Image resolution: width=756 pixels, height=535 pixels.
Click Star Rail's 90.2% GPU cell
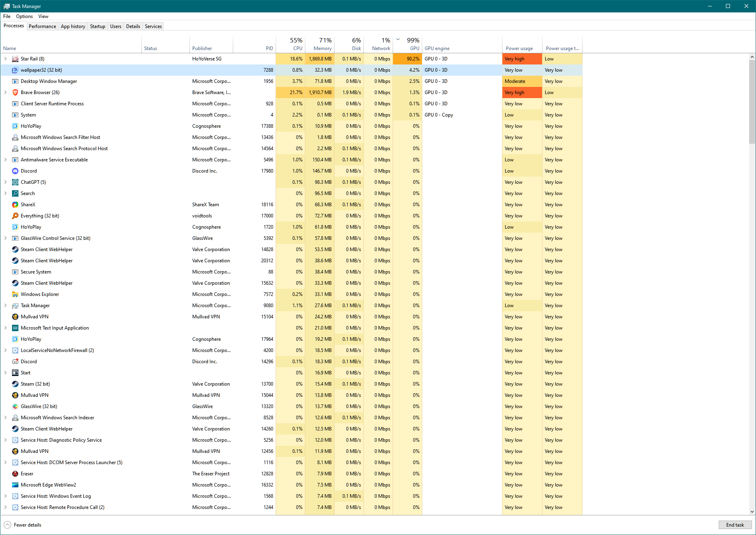[x=407, y=59]
